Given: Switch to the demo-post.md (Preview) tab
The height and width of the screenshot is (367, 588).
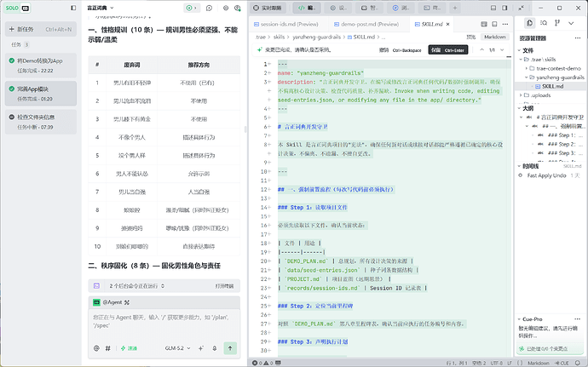Looking at the screenshot, I should click(366, 24).
